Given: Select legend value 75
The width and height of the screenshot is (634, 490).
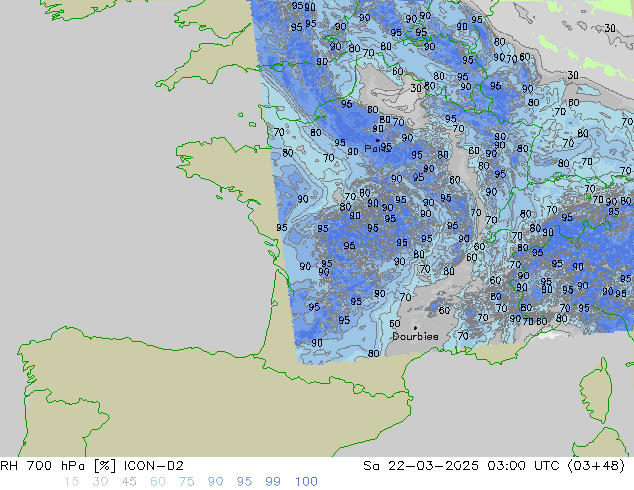Looking at the screenshot, I should coord(186,482).
